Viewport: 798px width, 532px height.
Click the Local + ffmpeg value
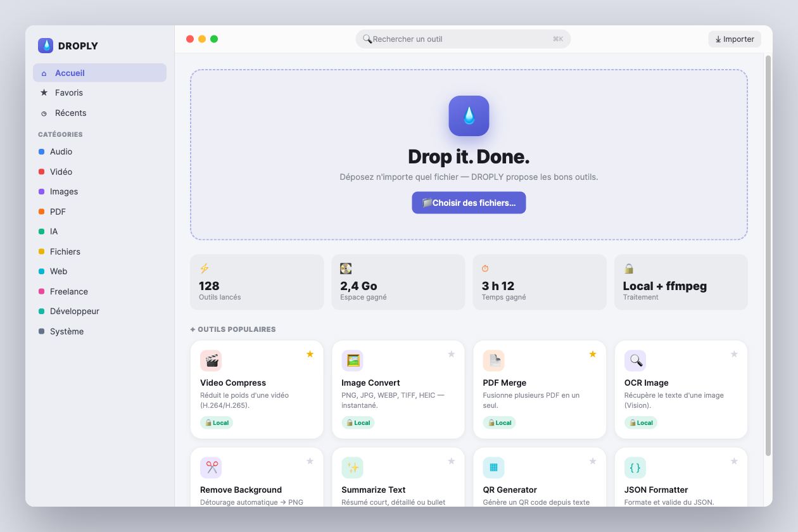coord(665,286)
